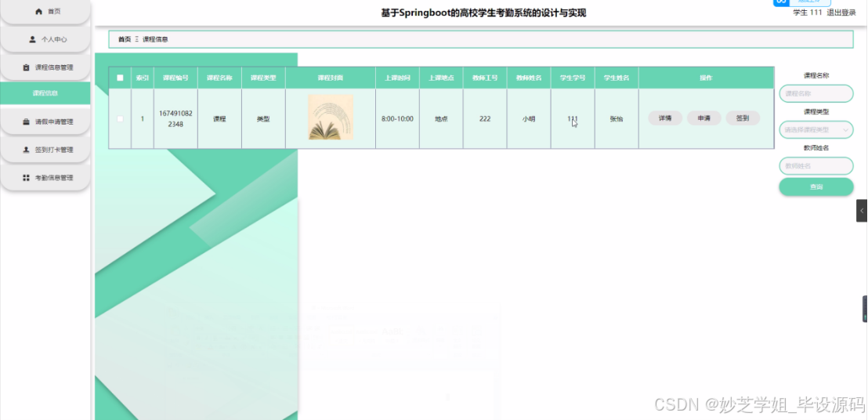Image resolution: width=868 pixels, height=420 pixels.
Task: Focus the 课程名称 input field
Action: coord(816,93)
